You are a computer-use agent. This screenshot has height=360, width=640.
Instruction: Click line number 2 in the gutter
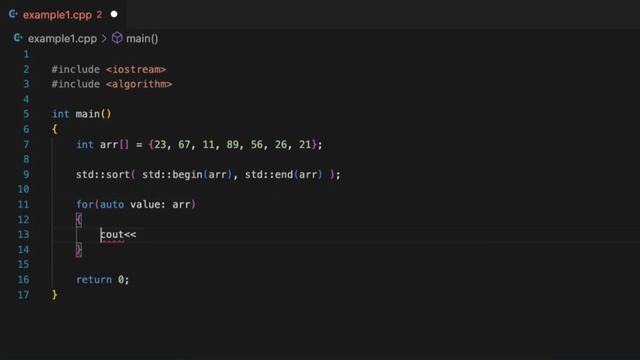(x=26, y=69)
